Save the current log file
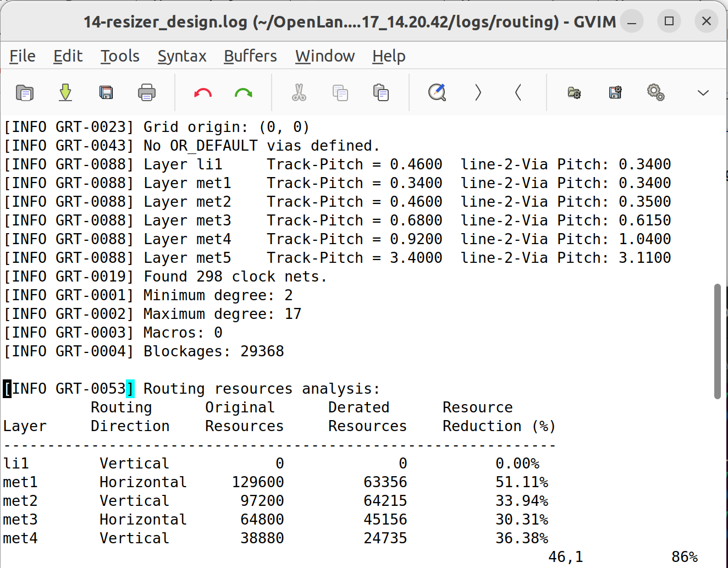Screen dimensions: 728x568 click(x=65, y=92)
